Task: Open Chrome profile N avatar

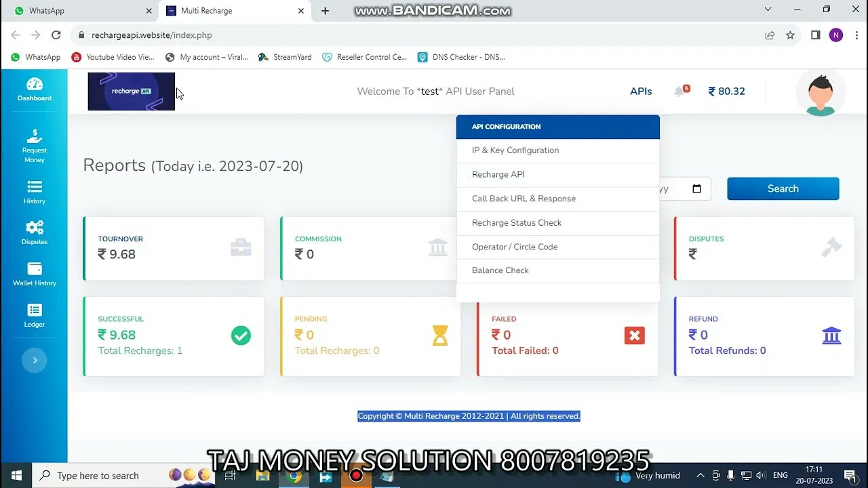Action: [x=836, y=35]
